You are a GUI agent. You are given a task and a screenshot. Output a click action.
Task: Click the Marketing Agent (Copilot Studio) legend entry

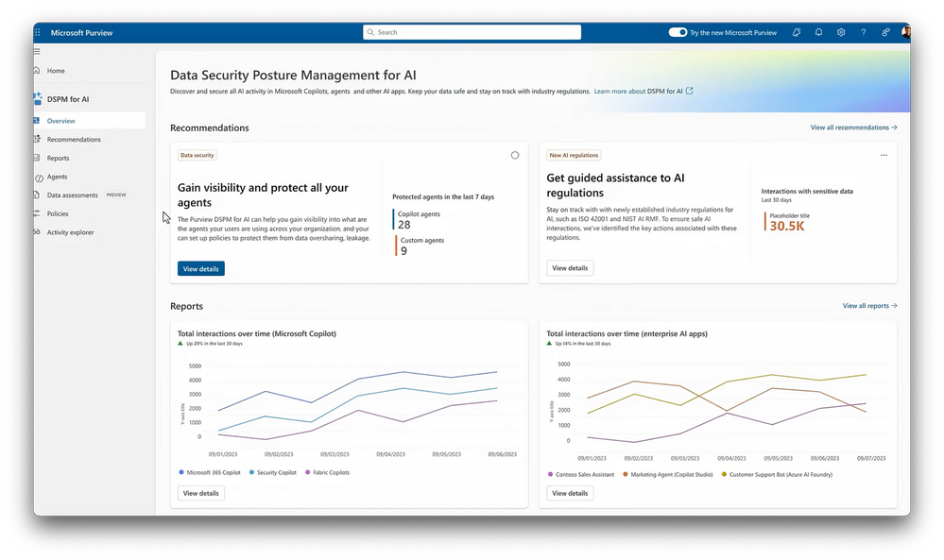pyautogui.click(x=668, y=475)
